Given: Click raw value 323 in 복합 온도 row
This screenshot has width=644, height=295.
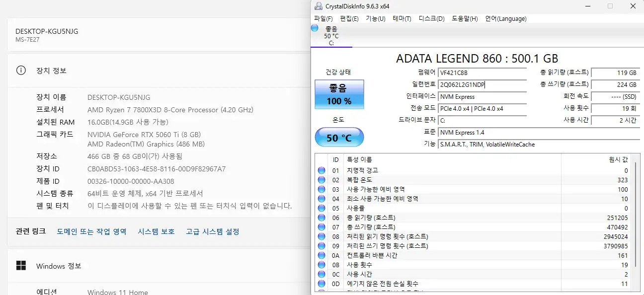Looking at the screenshot, I should pyautogui.click(x=623, y=180).
